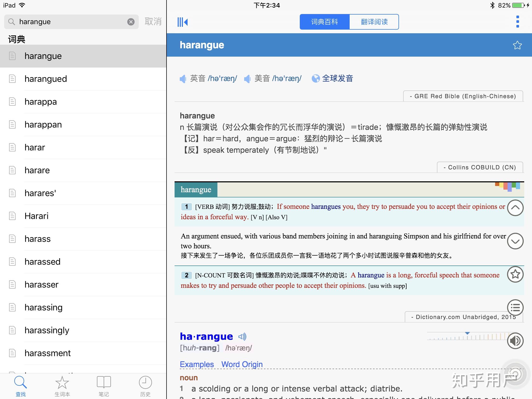532x399 pixels.
Task: Collapse the sidebar panel icon
Action: click(182, 22)
